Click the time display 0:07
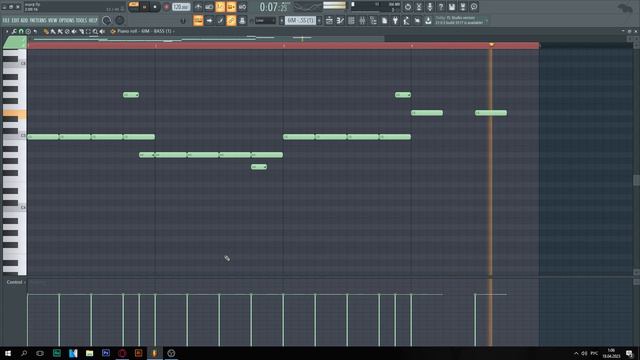640x360 pixels. 273,7
